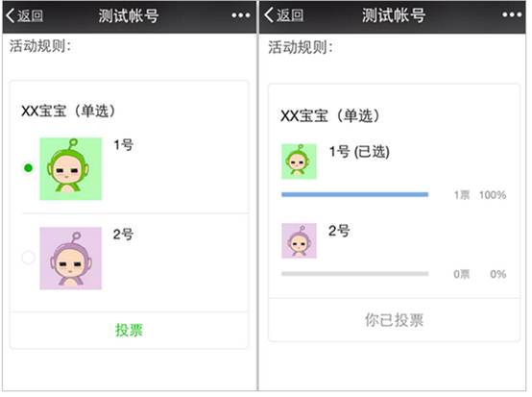Tap the 1号 option label on left screen
Screen dimensions: 532x397
click(x=124, y=145)
